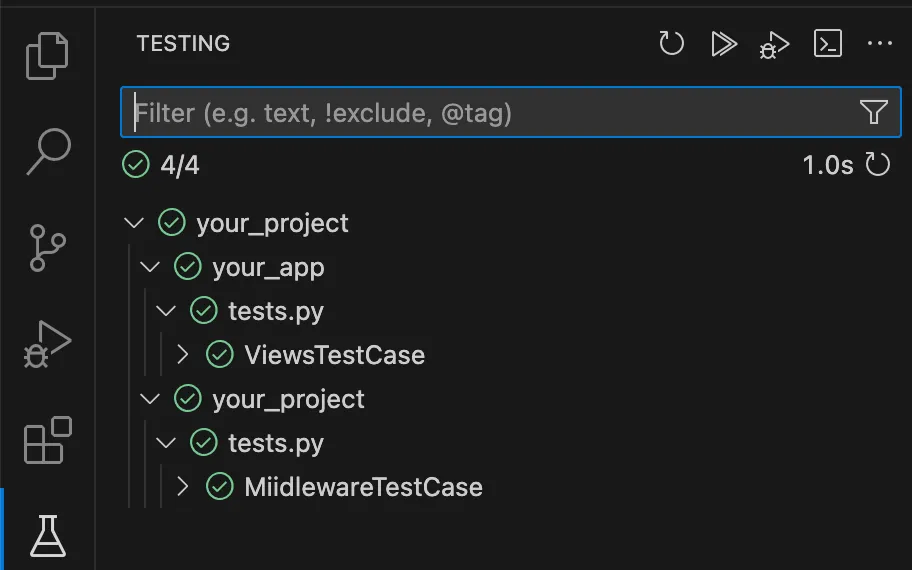Show test output terminal icon
The height and width of the screenshot is (570, 912).
click(828, 44)
